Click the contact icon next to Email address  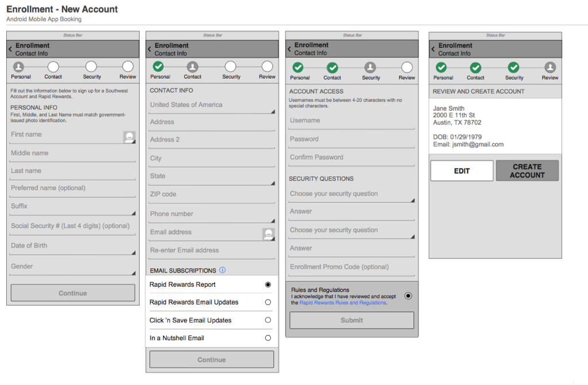point(269,234)
